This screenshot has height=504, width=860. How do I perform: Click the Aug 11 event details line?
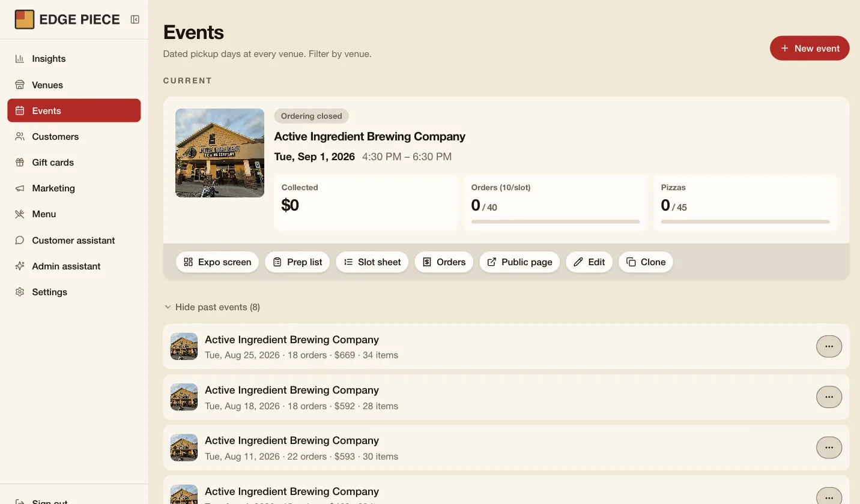coord(301,456)
